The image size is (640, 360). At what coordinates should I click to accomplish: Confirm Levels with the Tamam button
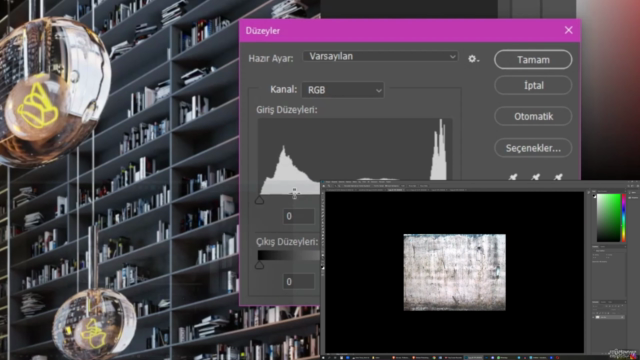[533, 60]
